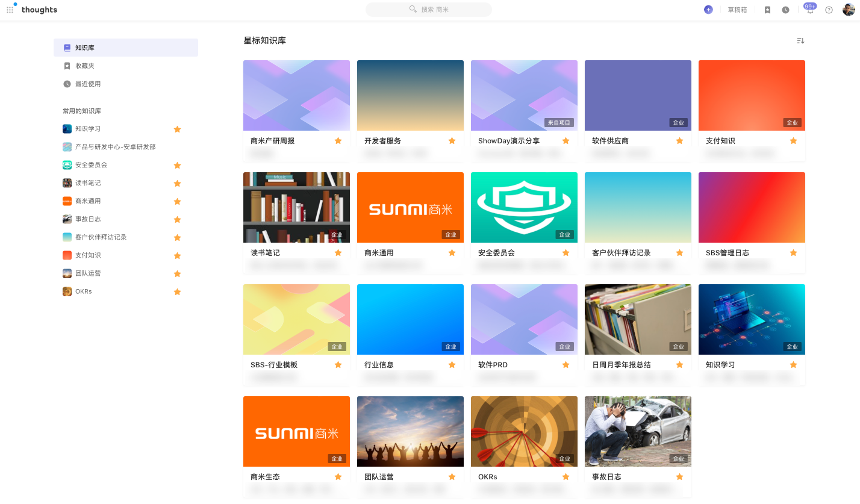860x504 pixels.
Task: Toggle star on 商米生态 card
Action: pos(338,476)
